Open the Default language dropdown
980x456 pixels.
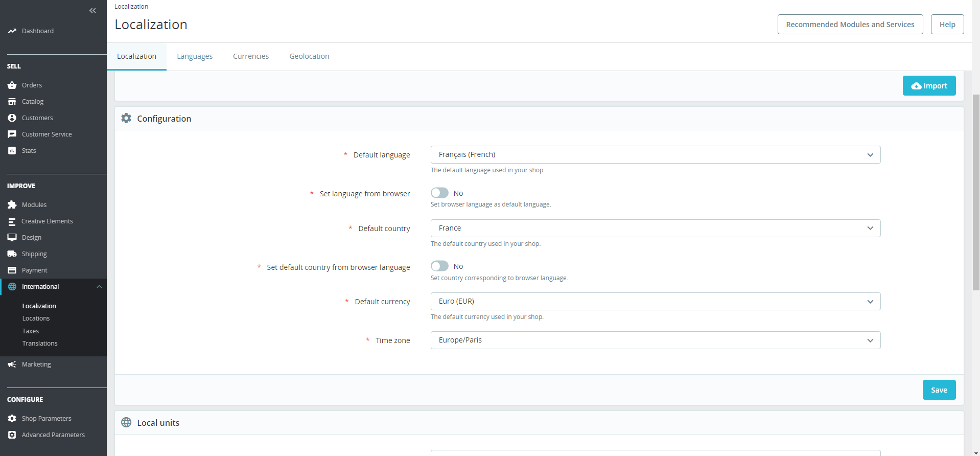(x=656, y=155)
